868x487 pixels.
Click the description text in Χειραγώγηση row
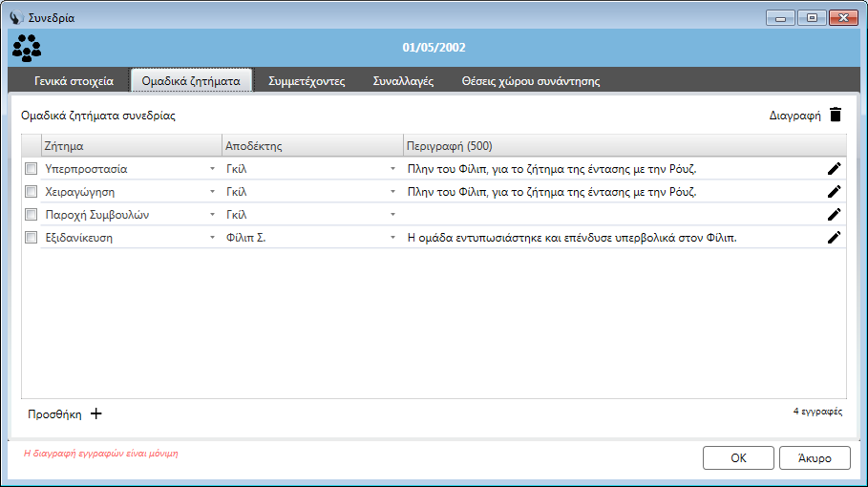point(552,192)
